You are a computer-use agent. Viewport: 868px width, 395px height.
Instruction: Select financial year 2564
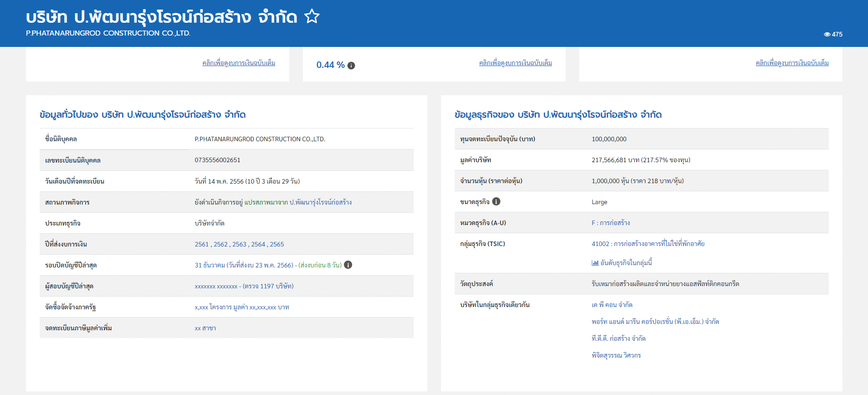(x=258, y=244)
